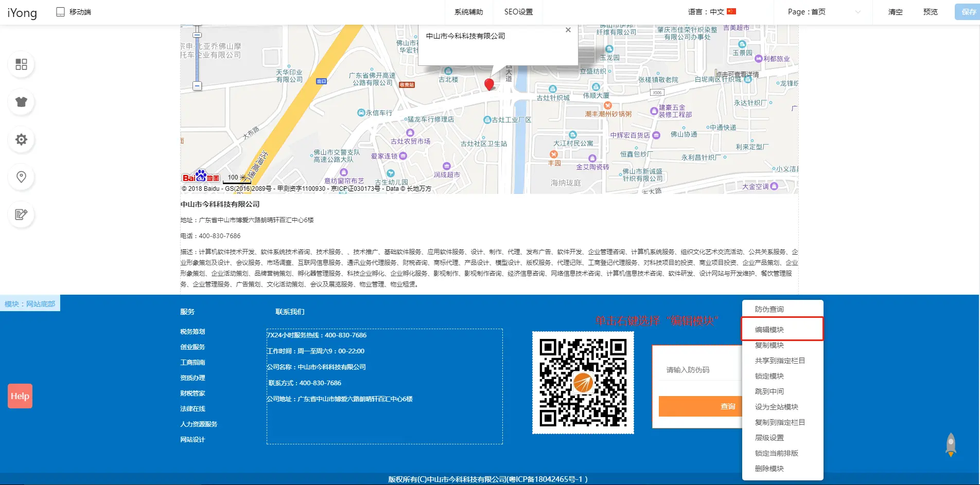Close the map info popup
The height and width of the screenshot is (485, 980).
point(568,30)
